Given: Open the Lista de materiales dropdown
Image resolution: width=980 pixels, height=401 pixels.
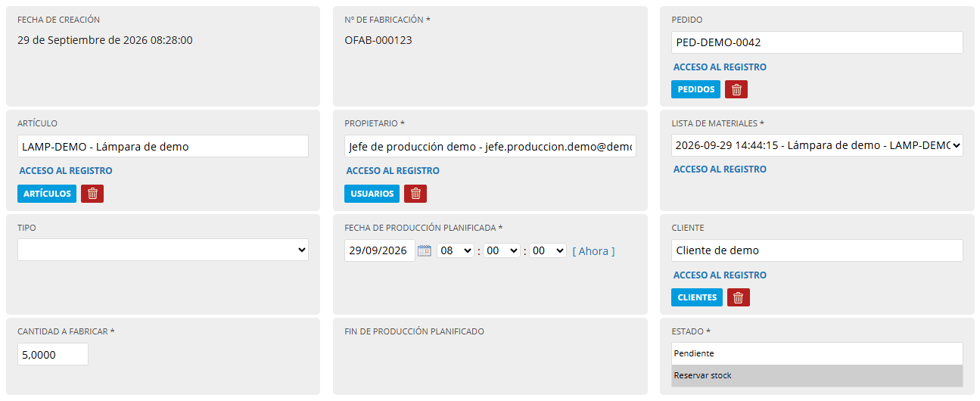Looking at the screenshot, I should point(817,145).
